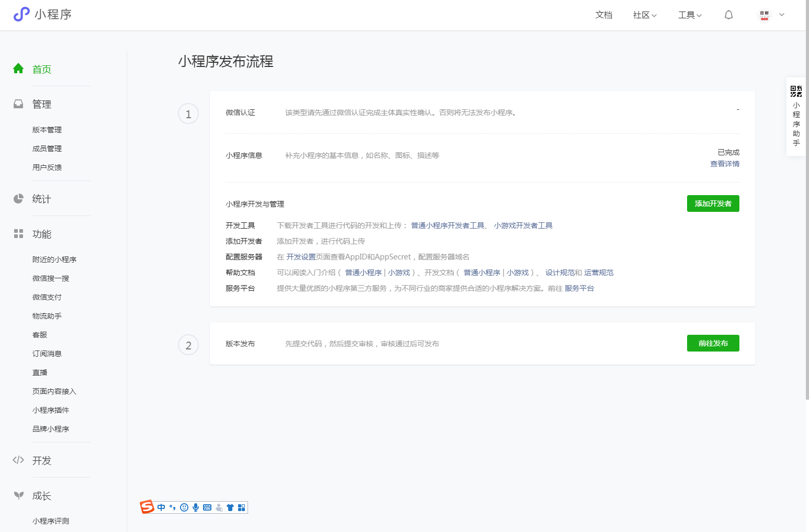809x532 pixels.
Task: Open the notification bell
Action: [728, 15]
